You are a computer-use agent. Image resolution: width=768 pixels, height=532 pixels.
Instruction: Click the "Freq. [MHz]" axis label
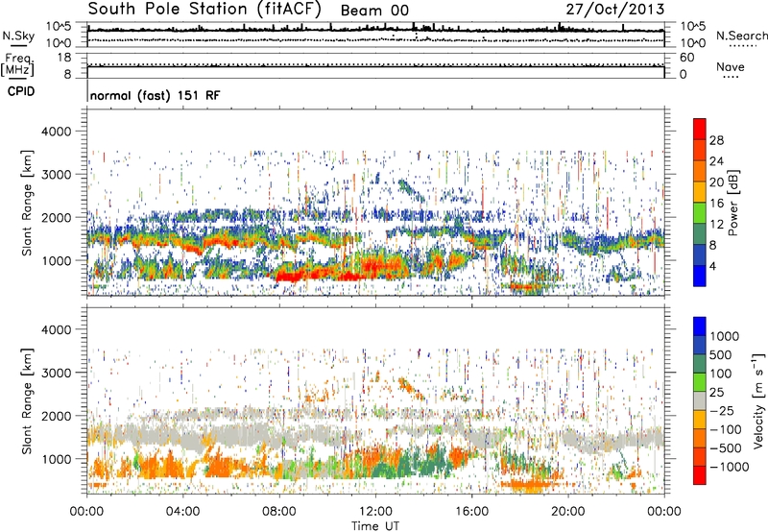(17, 65)
